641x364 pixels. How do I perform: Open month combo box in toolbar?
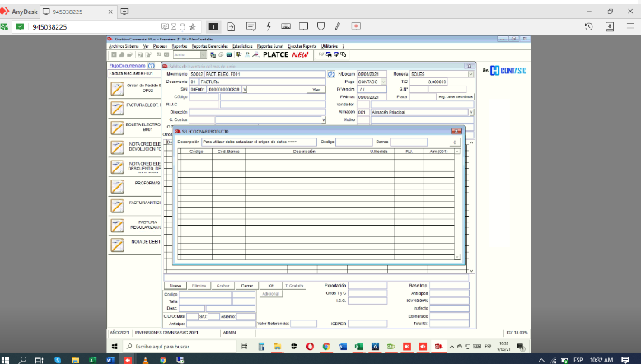coord(189,54)
